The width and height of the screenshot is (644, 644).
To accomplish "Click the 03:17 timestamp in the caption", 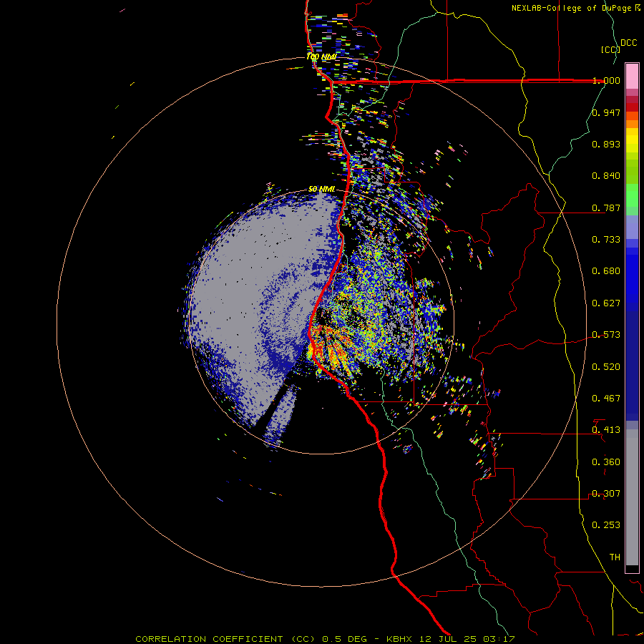I will (x=498, y=639).
